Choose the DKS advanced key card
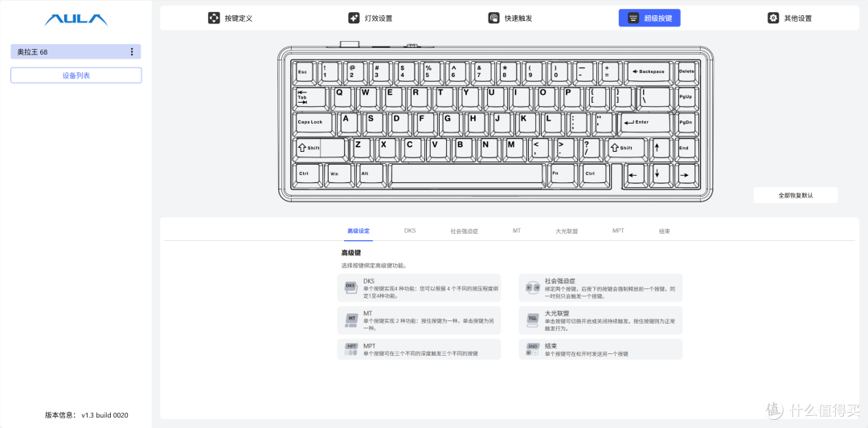Image resolution: width=868 pixels, height=428 pixels. point(419,288)
